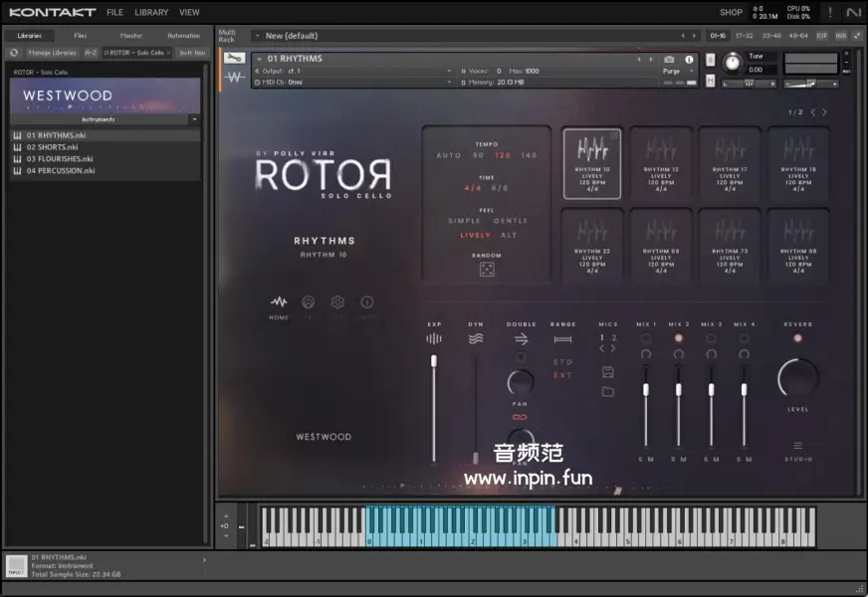The height and width of the screenshot is (597, 868).
Task: Roll the Random dice icon
Action: click(487, 270)
